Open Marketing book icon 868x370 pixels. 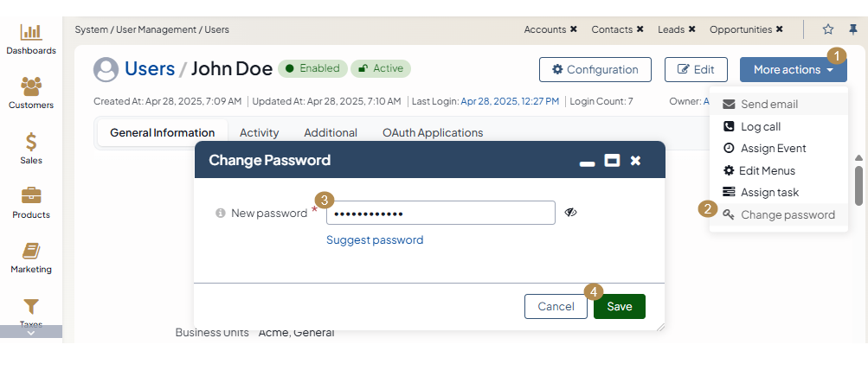coord(31,251)
